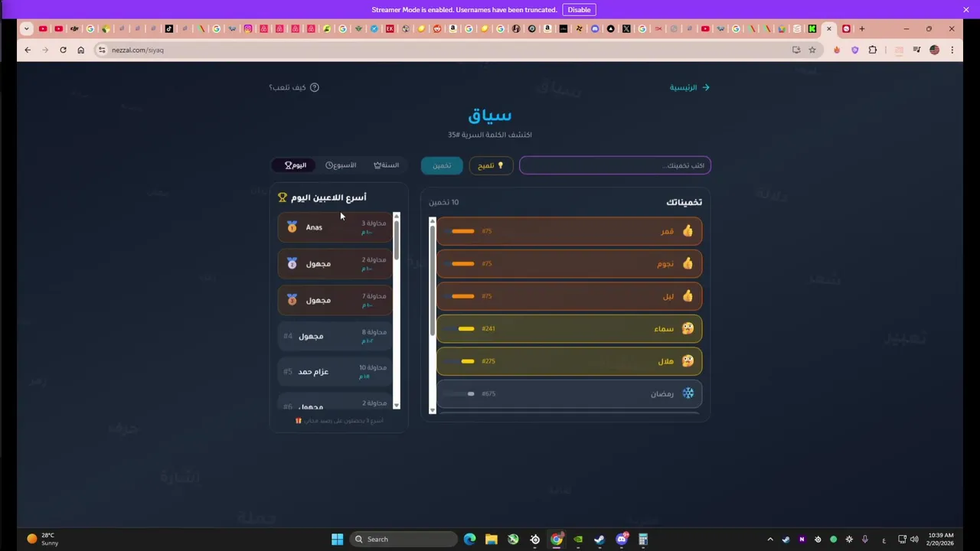This screenshot has height=551, width=980.
Task: Click into the اكتب تخمينك guess field
Action: click(x=615, y=165)
